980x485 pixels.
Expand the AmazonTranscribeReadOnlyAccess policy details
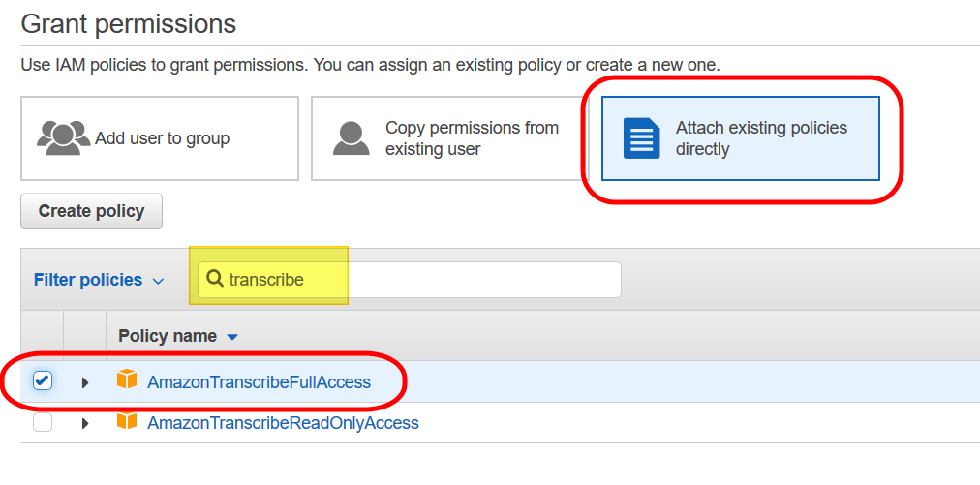point(85,423)
